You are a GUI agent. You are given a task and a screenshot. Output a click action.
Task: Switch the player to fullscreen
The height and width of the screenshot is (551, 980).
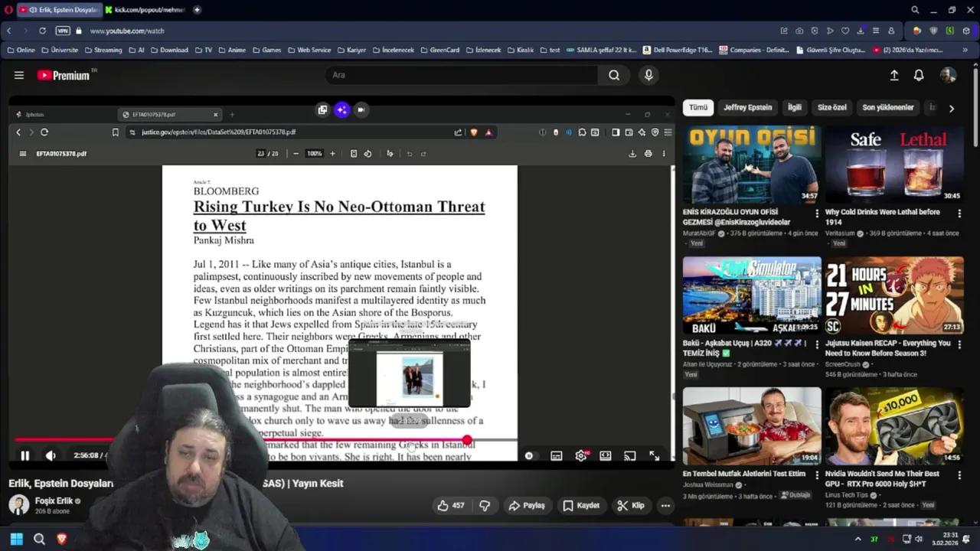tap(655, 455)
